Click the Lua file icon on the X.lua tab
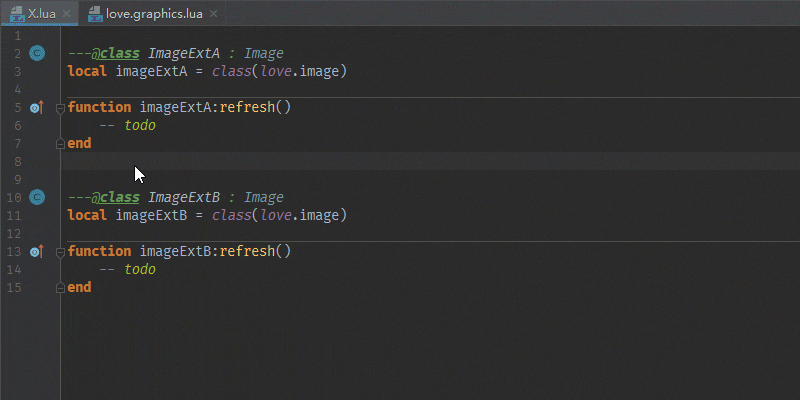800x400 pixels. (x=17, y=14)
